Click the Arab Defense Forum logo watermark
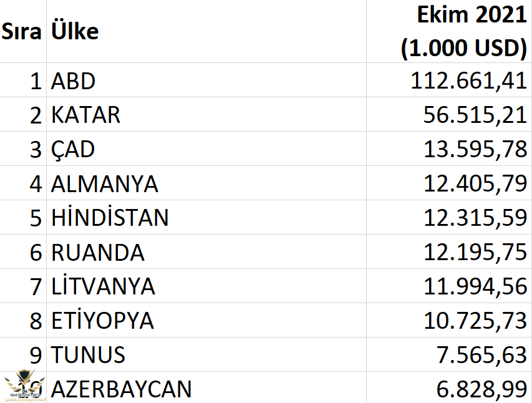The height and width of the screenshot is (403, 532). pyautogui.click(x=24, y=386)
